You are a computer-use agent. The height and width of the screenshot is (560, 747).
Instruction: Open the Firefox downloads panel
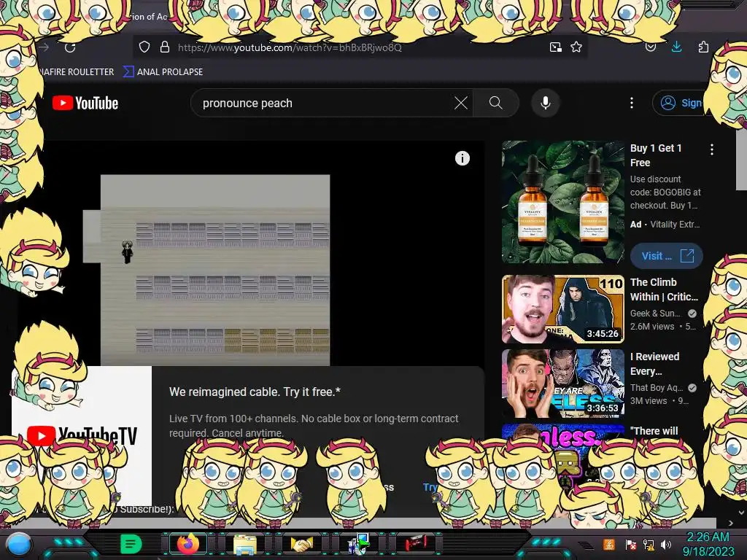676,47
